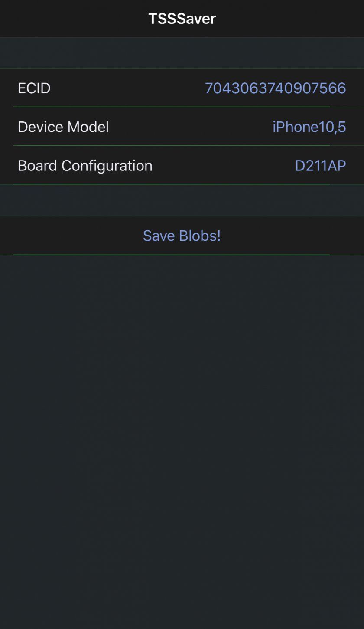This screenshot has width=364, height=629.
Task: Select the ECID number 7043063740907566
Action: coord(275,88)
